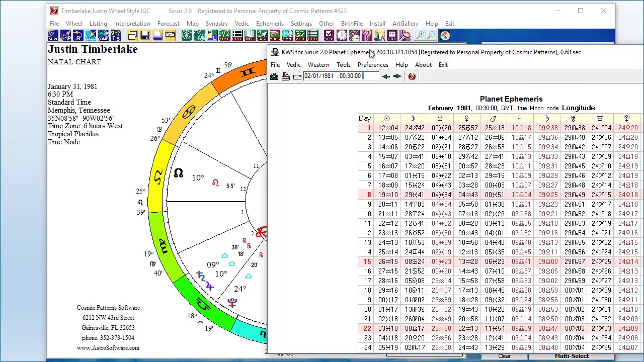Click the printer icon in Planet Ephemeris window

(286, 76)
